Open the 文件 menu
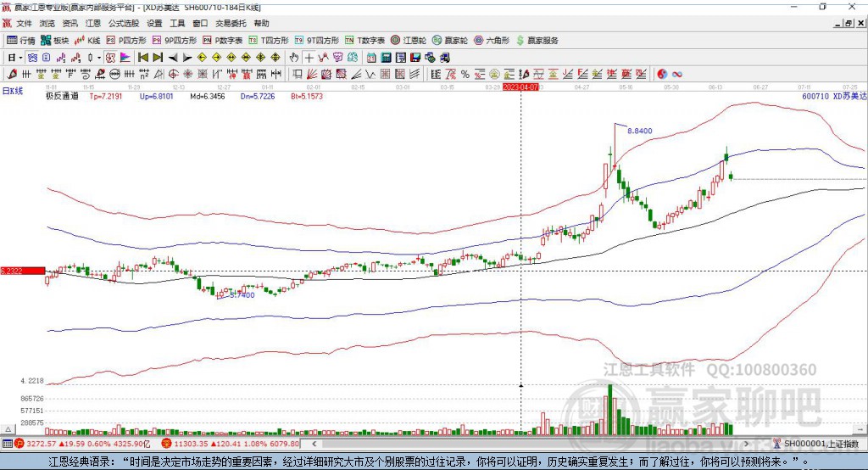The height and width of the screenshot is (470, 868). tap(24, 23)
